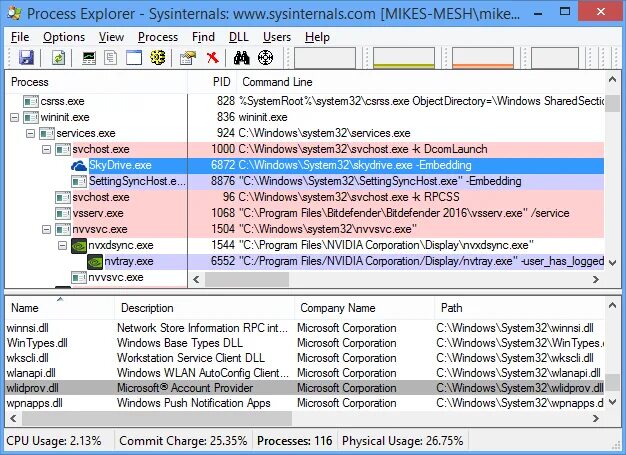Select the winnsi.dll row
This screenshot has height=455, width=626.
[x=305, y=328]
